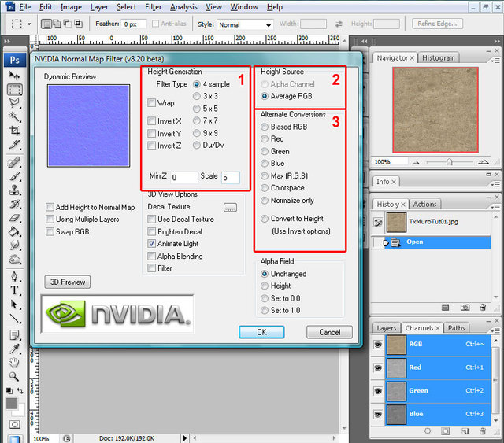Open the Filter menu
Image resolution: width=504 pixels, height=443 pixels.
tap(153, 7)
